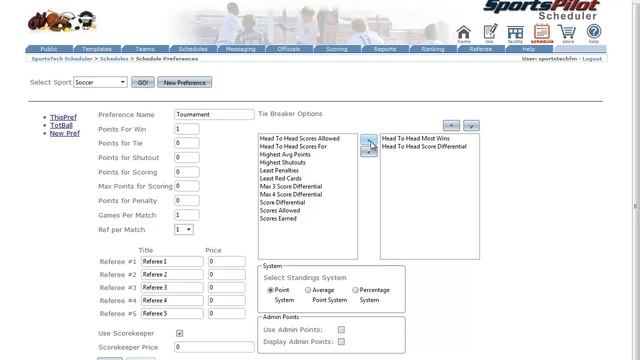Click the New Preference button

(x=184, y=82)
